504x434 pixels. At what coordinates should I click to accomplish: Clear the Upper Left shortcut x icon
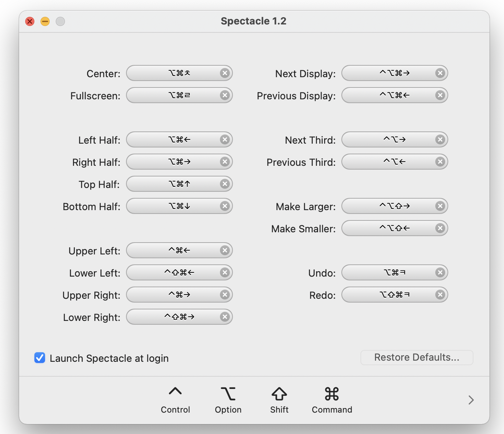225,250
